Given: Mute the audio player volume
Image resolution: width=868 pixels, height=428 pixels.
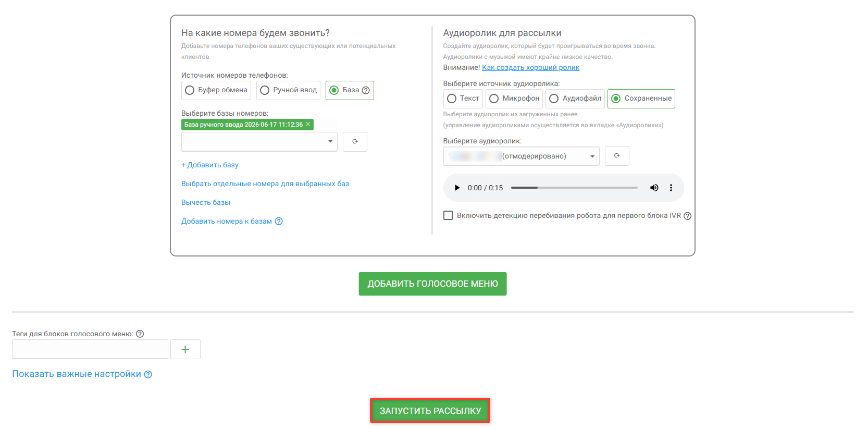Looking at the screenshot, I should (654, 188).
